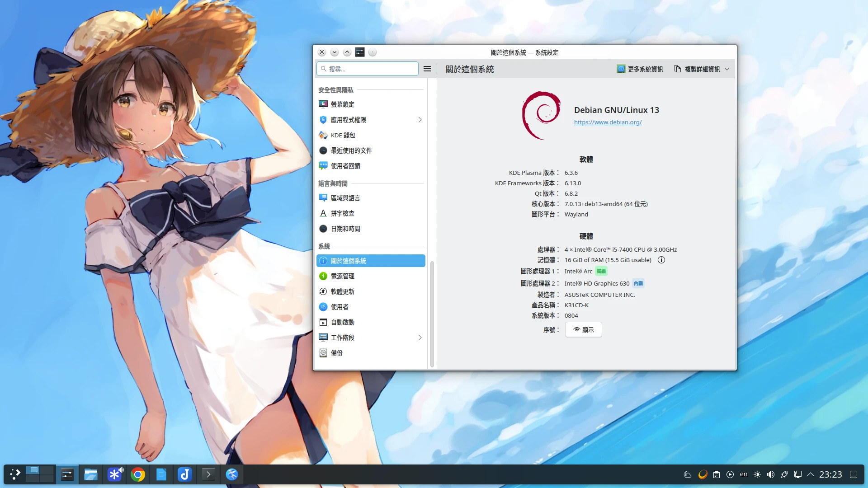Viewport: 868px width, 488px height.
Task: Open the 複製詳細資訊 dropdown arrow
Action: [x=727, y=69]
